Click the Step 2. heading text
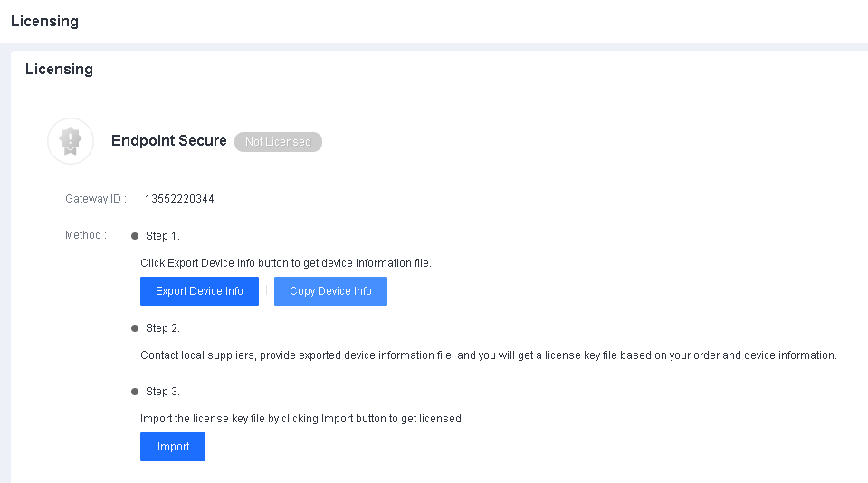 point(163,328)
